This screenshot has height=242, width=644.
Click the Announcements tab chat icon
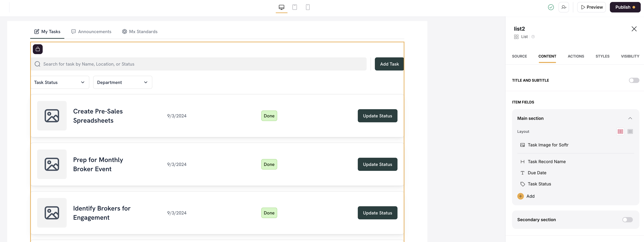tap(74, 31)
